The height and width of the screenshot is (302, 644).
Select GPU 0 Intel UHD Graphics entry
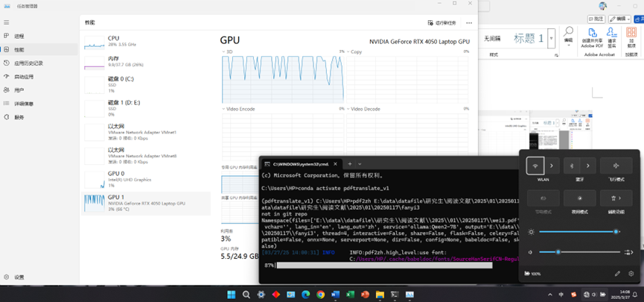point(146,180)
